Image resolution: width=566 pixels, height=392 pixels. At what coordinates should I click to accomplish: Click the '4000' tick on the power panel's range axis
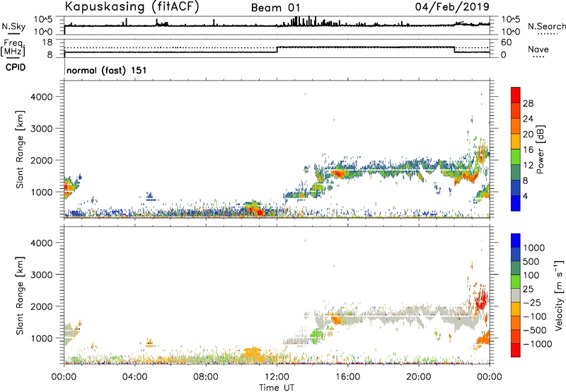[41, 97]
